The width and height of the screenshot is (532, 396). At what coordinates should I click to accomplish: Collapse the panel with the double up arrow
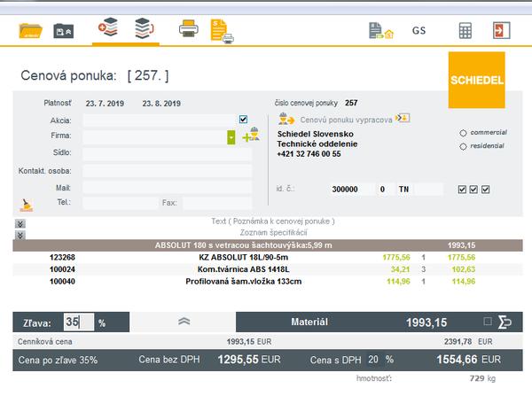click(184, 322)
